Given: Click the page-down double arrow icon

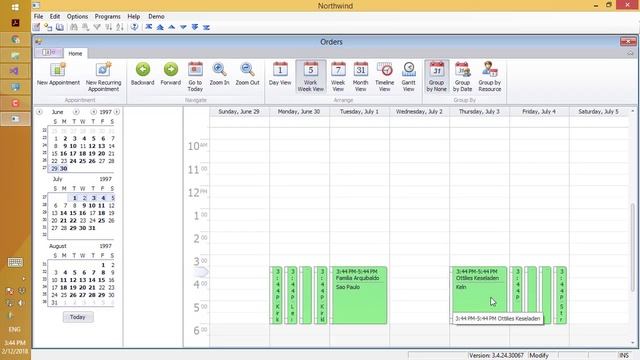Looking at the screenshot, I should click(x=195, y=27).
